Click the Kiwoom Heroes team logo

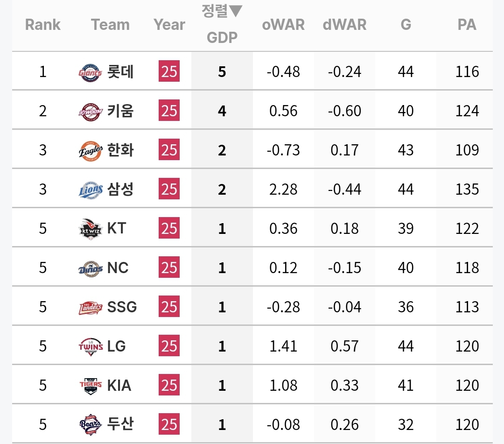pos(91,111)
